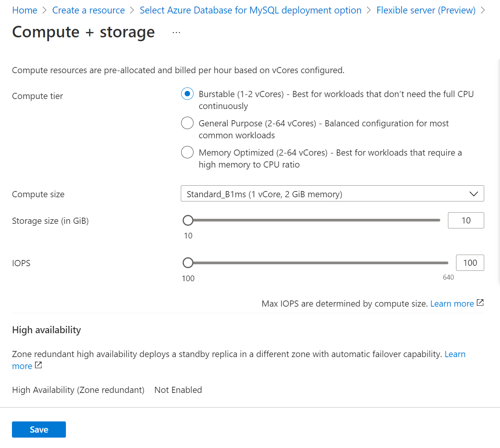Click the Storage size slider handle

(x=188, y=220)
